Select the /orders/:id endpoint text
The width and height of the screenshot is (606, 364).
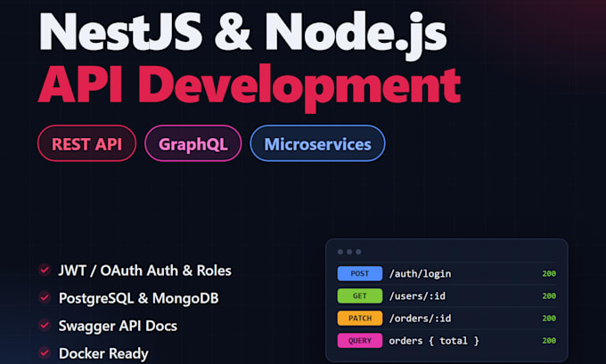pos(420,319)
